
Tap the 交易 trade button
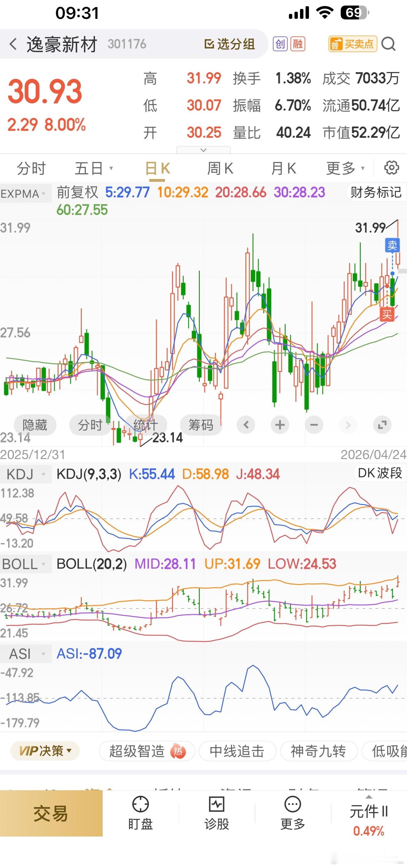pyautogui.click(x=51, y=813)
